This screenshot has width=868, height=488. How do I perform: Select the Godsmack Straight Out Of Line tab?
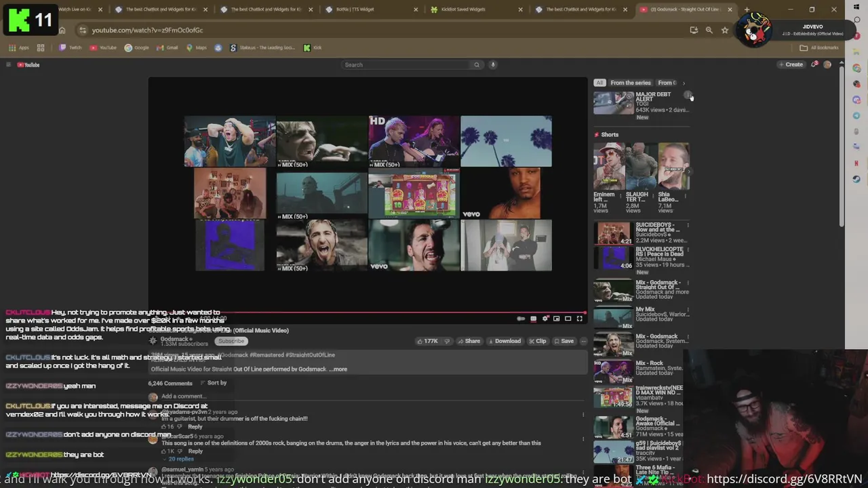[x=685, y=9]
